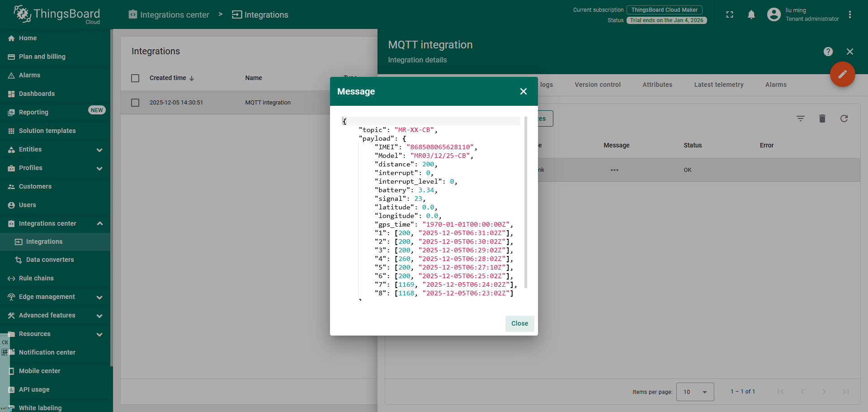Jump to the first events page
The height and width of the screenshot is (412, 868).
click(x=781, y=392)
